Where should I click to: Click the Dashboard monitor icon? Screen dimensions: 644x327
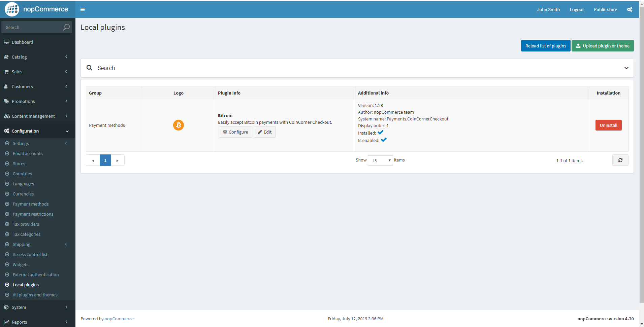click(x=6, y=42)
